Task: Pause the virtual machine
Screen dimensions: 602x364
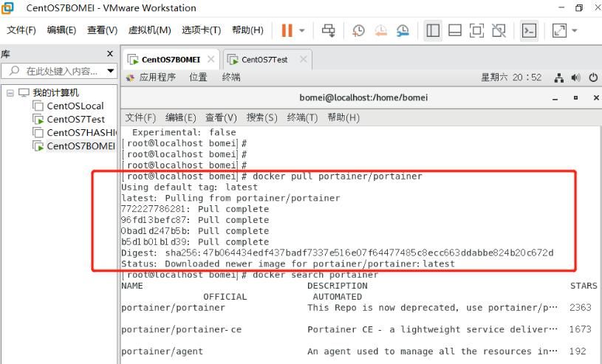Action: pos(287,30)
